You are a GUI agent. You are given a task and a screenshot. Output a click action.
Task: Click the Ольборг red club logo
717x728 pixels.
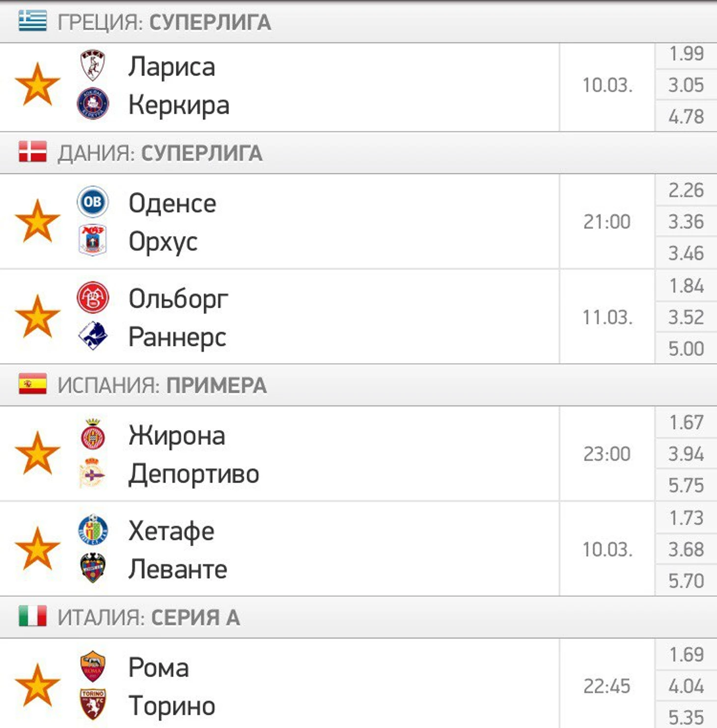click(x=93, y=297)
